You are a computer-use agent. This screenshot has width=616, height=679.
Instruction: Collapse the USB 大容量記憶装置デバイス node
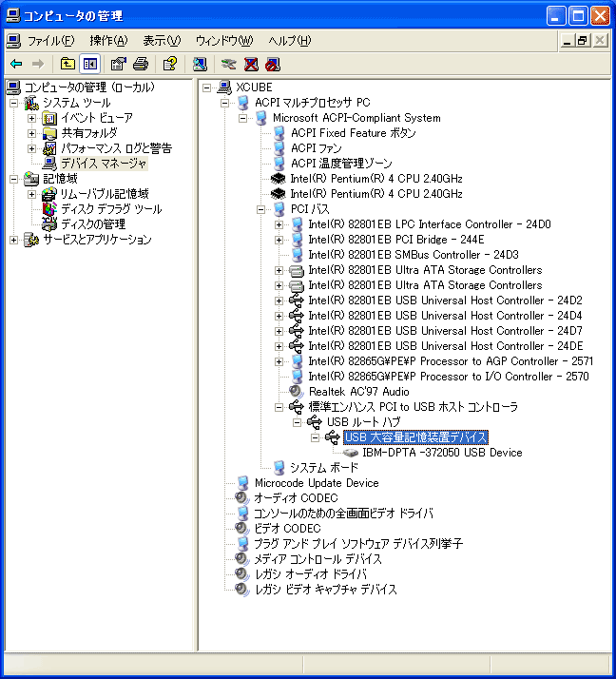(x=315, y=437)
